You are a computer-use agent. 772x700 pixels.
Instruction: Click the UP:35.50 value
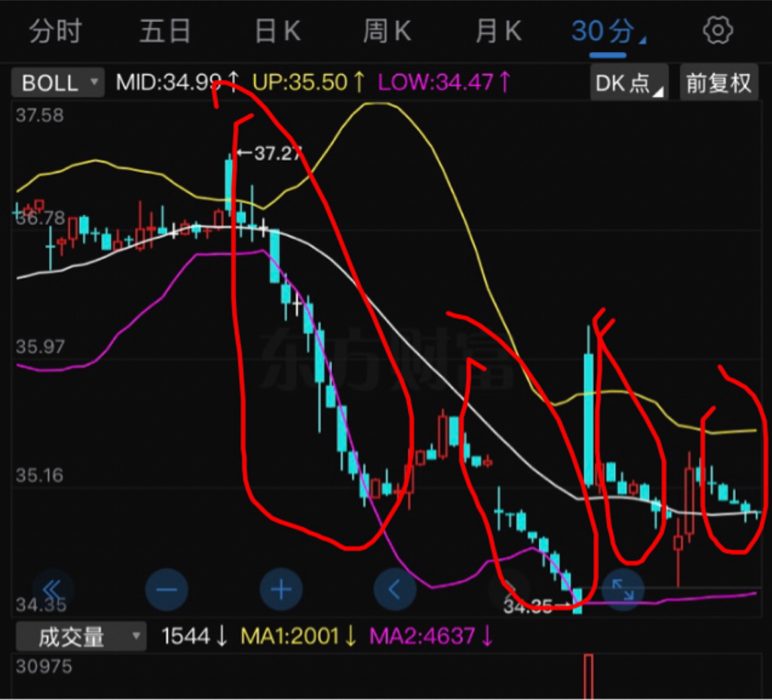(x=308, y=81)
